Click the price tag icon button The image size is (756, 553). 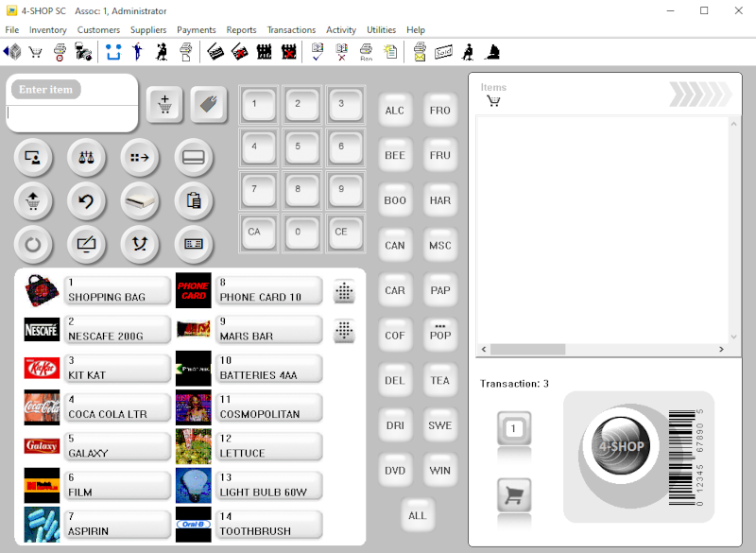coord(209,104)
